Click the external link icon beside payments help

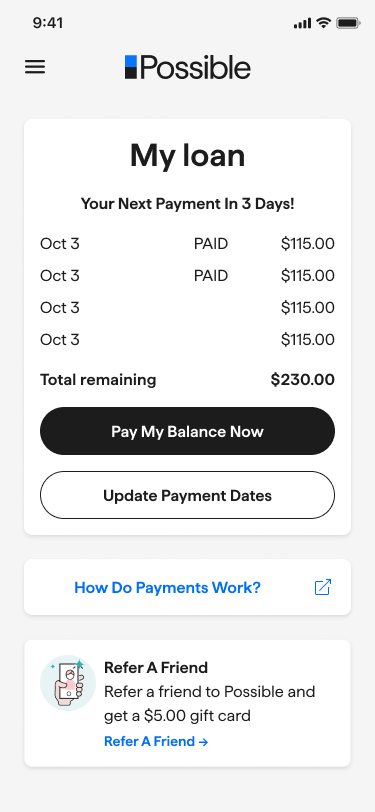click(323, 587)
